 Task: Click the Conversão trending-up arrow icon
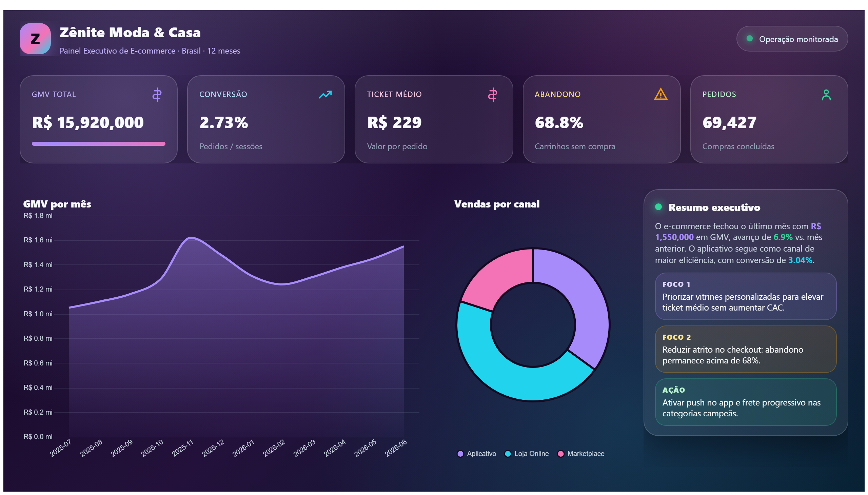[325, 95]
